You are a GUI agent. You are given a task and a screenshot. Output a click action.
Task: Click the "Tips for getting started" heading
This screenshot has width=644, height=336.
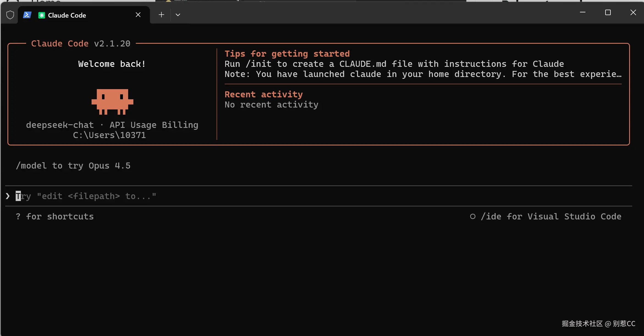(287, 54)
